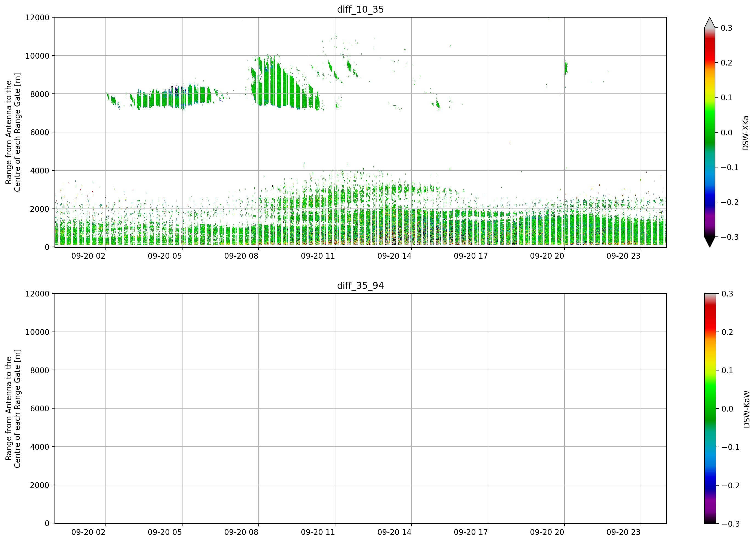The image size is (756, 542).
Task: Click the upper arrow of top colorbar
Action: 710,23
